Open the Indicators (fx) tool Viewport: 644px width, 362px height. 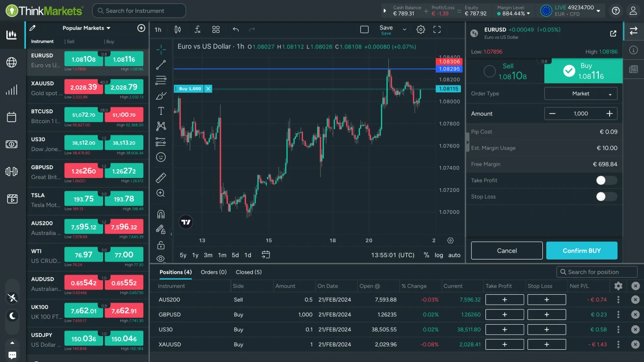[x=197, y=29]
